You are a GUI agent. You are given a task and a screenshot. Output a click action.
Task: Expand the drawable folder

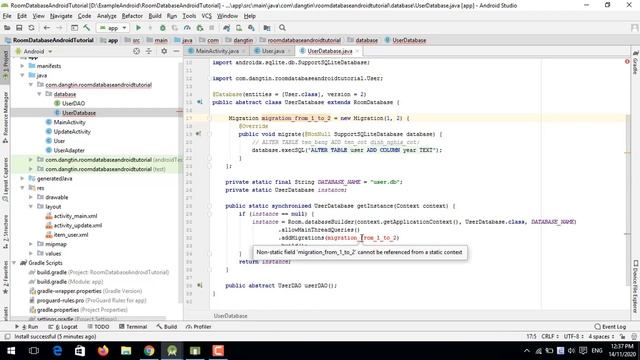[x=31, y=197]
